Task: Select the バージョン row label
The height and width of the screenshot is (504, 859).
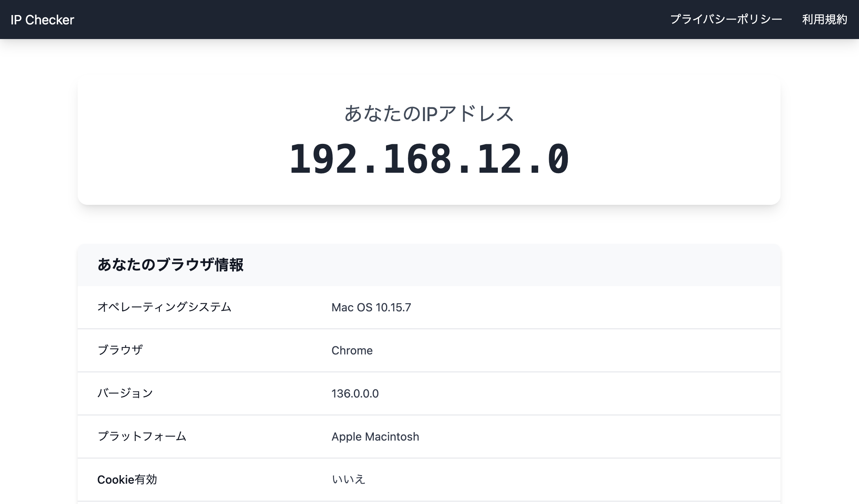Action: [x=126, y=393]
